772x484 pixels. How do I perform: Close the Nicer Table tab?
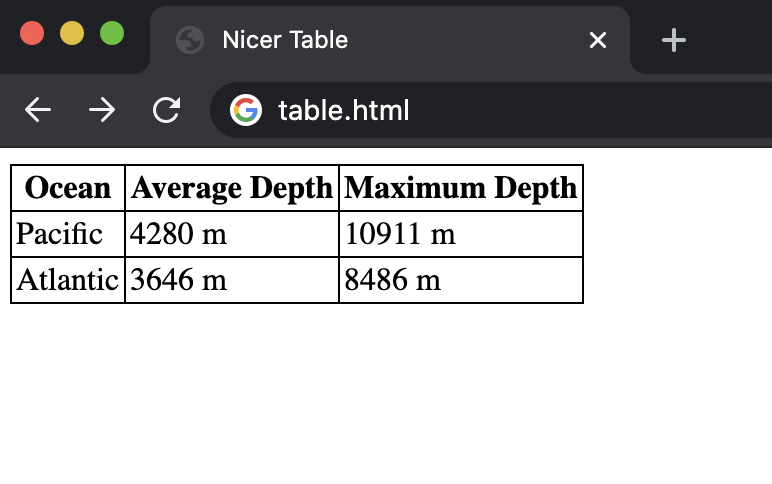click(x=598, y=40)
